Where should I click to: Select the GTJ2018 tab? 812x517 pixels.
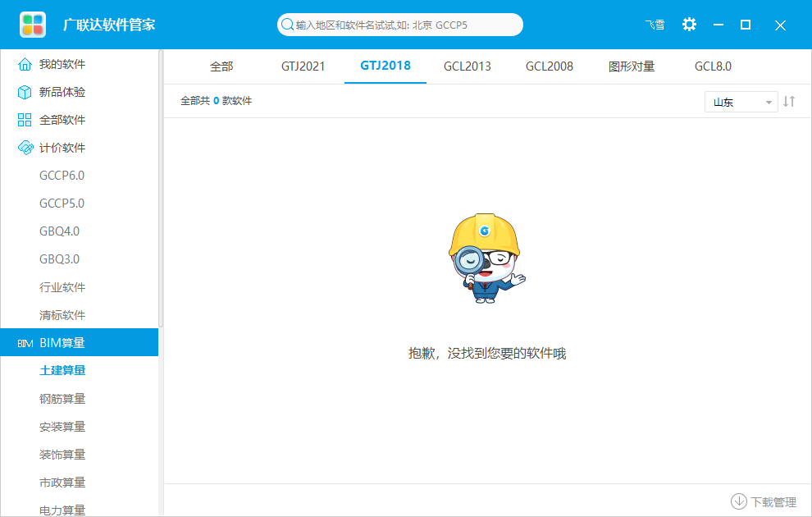[x=385, y=66]
